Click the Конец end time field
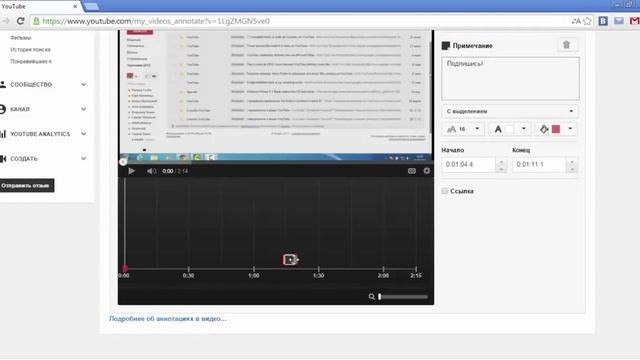Screen dimensions: 640x360 click(x=540, y=164)
